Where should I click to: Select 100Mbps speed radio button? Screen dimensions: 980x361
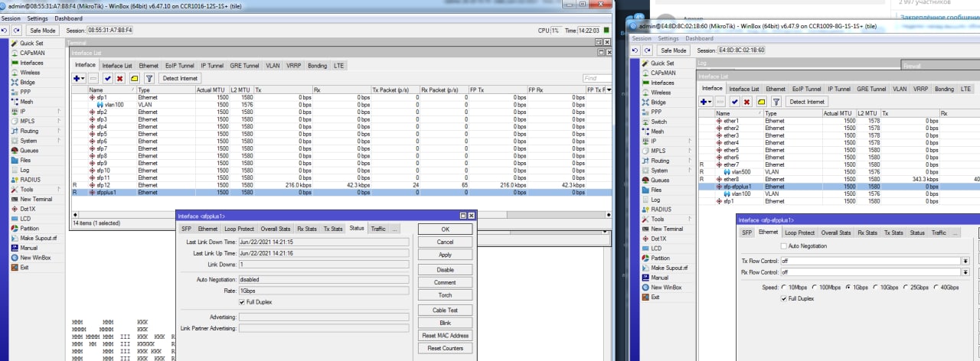click(x=815, y=288)
